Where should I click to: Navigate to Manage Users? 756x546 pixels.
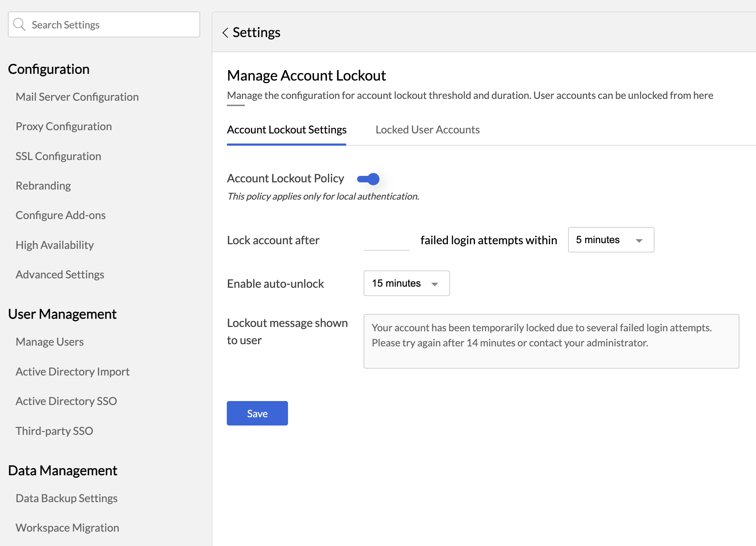[50, 342]
